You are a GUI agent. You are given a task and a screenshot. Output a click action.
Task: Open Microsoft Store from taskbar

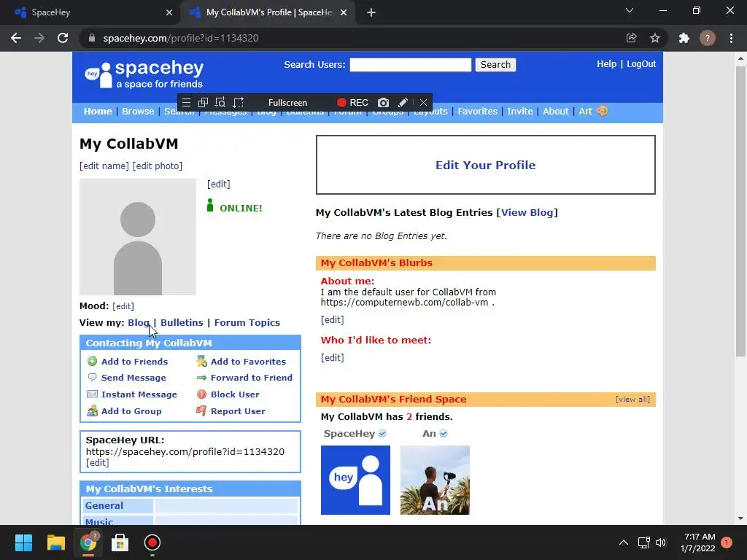pyautogui.click(x=120, y=542)
